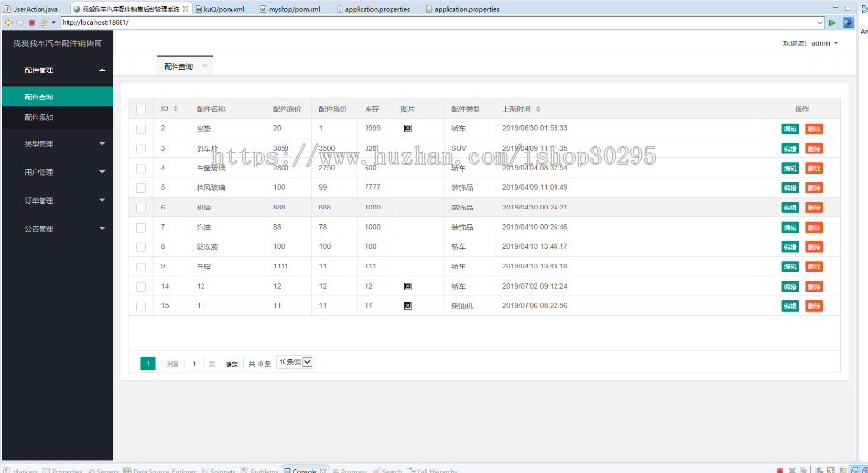Click the 7777 stock cell in row ID 5
Screen dimensions: 868x473
point(372,187)
